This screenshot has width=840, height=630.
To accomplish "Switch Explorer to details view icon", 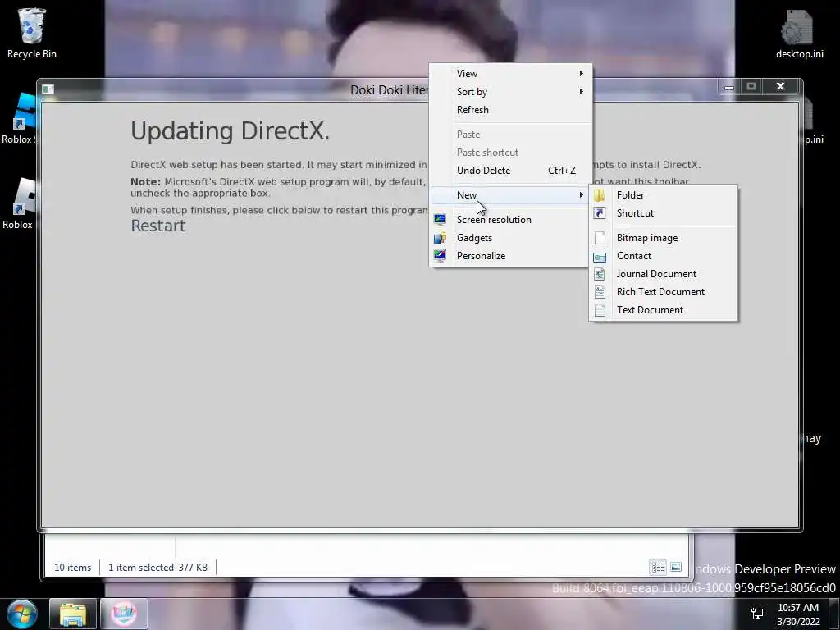I will pyautogui.click(x=658, y=567).
